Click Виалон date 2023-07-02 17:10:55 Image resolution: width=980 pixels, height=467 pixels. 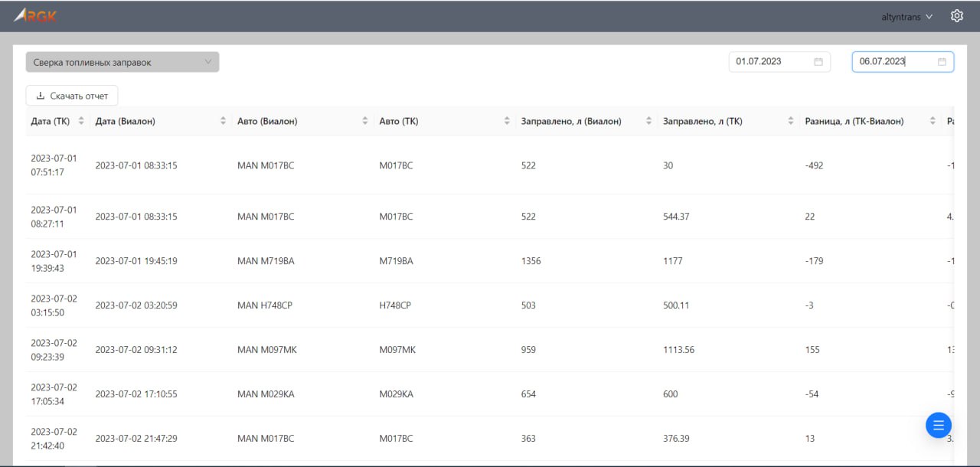[x=136, y=394]
